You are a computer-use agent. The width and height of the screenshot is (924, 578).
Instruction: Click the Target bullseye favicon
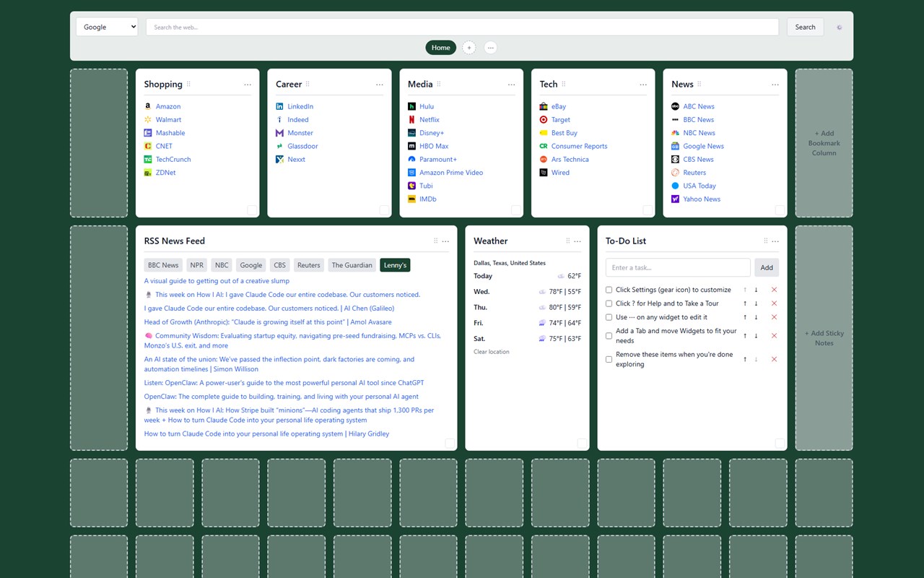[544, 120]
